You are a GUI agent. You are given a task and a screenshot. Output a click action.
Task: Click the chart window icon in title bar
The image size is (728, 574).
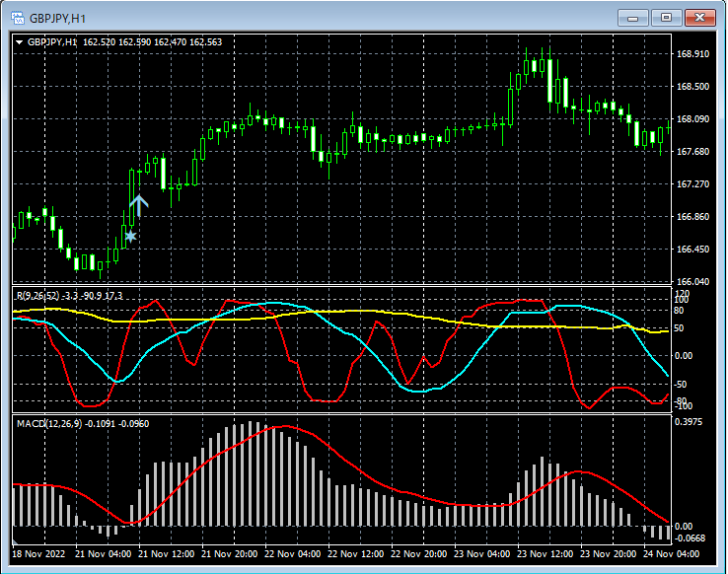tap(18, 18)
